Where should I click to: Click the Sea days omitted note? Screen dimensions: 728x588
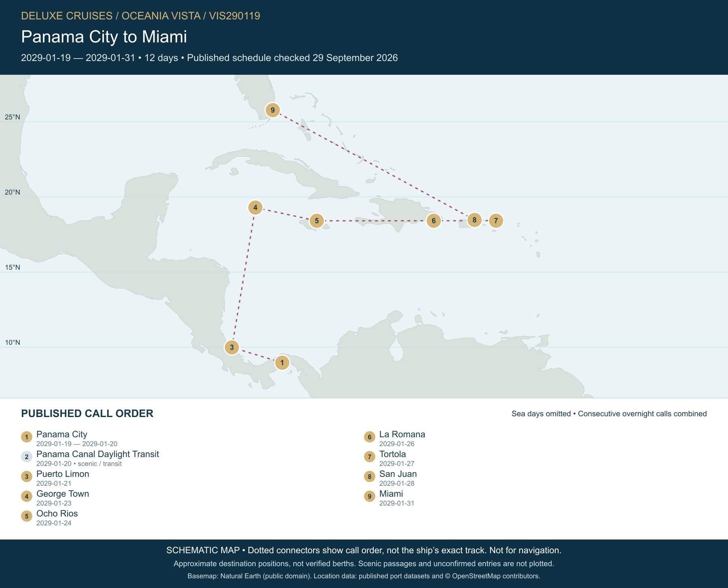click(x=609, y=414)
